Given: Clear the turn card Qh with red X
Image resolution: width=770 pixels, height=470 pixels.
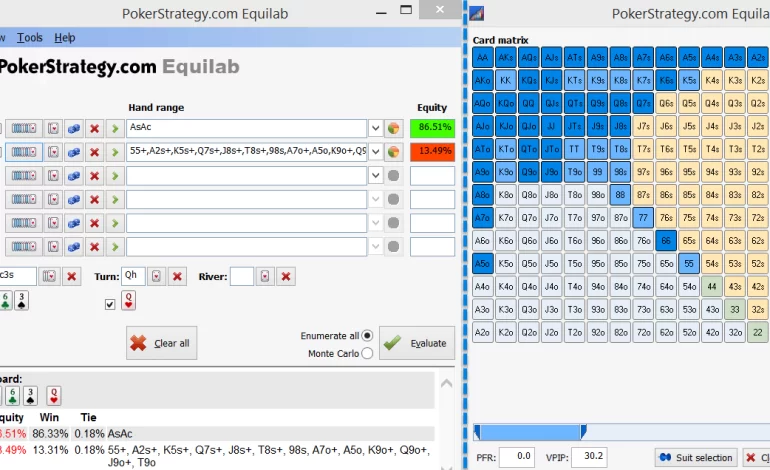Looking at the screenshot, I should (177, 276).
